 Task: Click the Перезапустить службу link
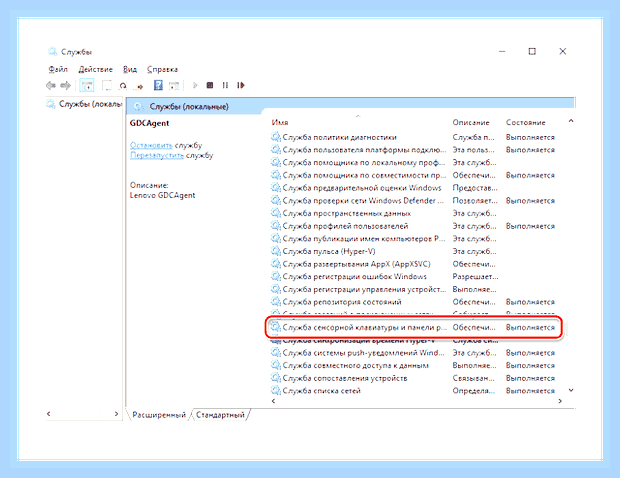click(157, 155)
